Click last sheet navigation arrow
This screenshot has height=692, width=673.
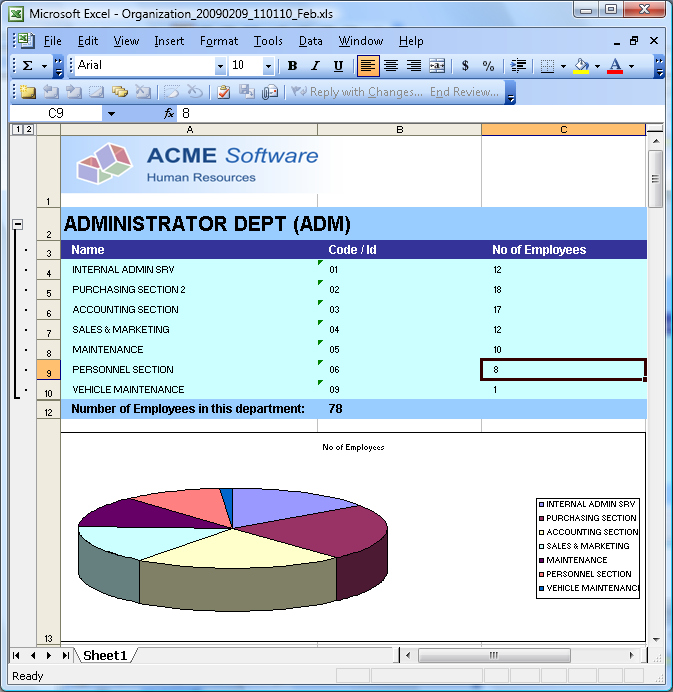point(65,655)
